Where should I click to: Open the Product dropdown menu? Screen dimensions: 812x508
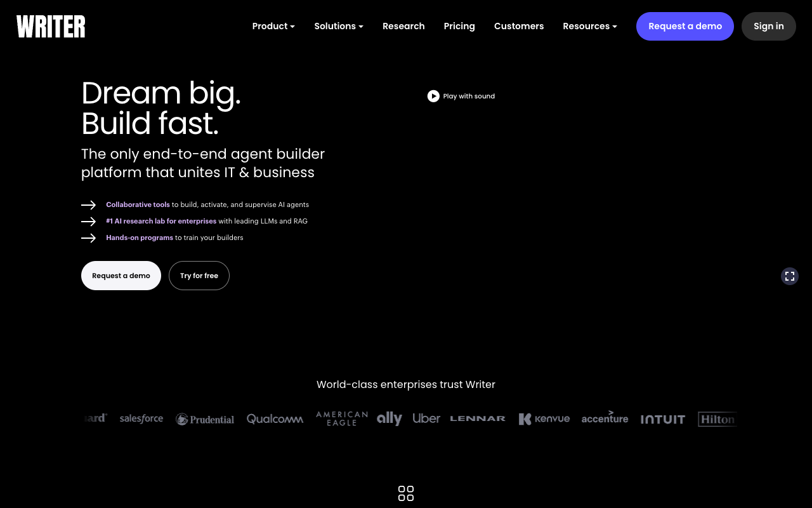click(273, 26)
